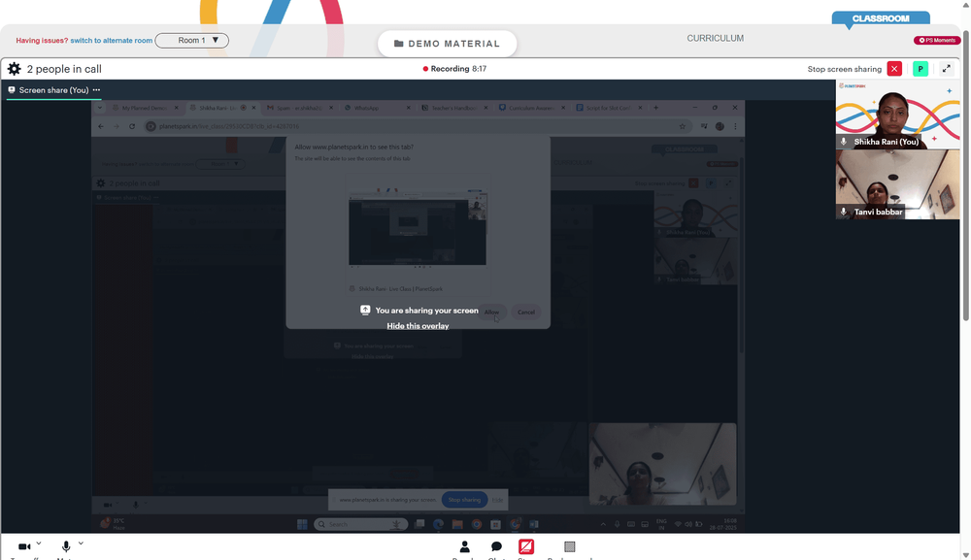Open the Screen share three-dots menu
Image resolution: width=971 pixels, height=560 pixels.
(96, 89)
